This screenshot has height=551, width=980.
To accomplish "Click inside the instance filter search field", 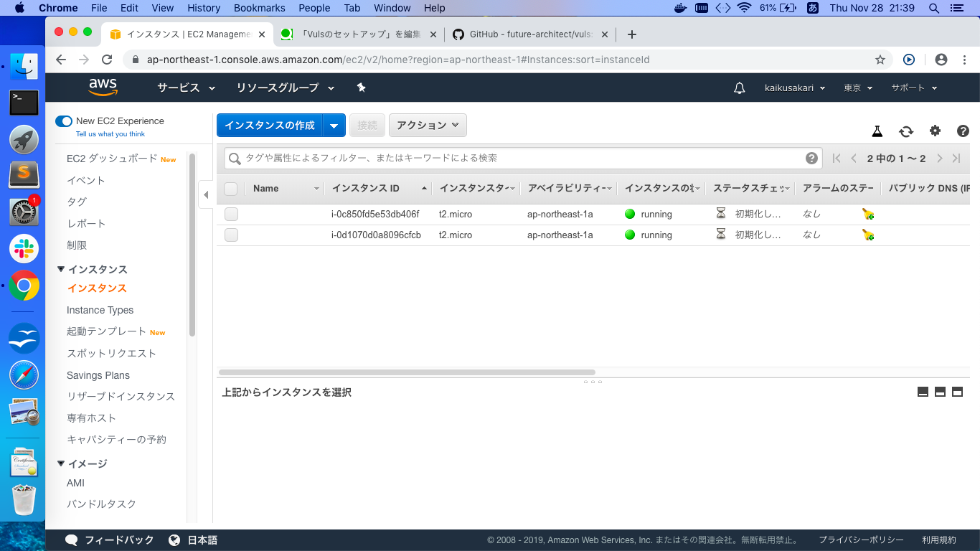I will [430, 158].
